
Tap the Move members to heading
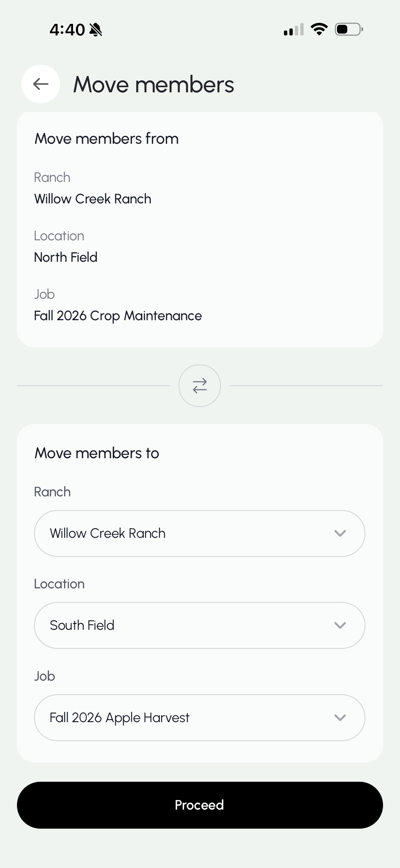coord(97,453)
